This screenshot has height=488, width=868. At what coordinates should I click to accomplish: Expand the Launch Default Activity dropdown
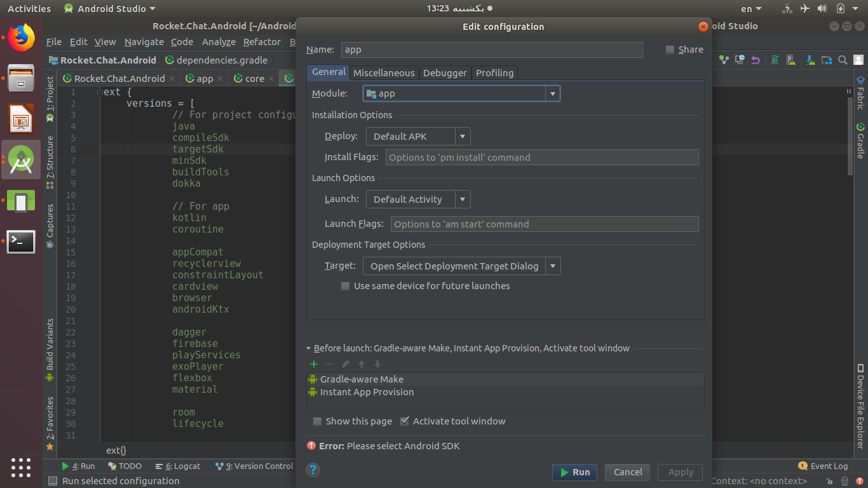(x=418, y=200)
